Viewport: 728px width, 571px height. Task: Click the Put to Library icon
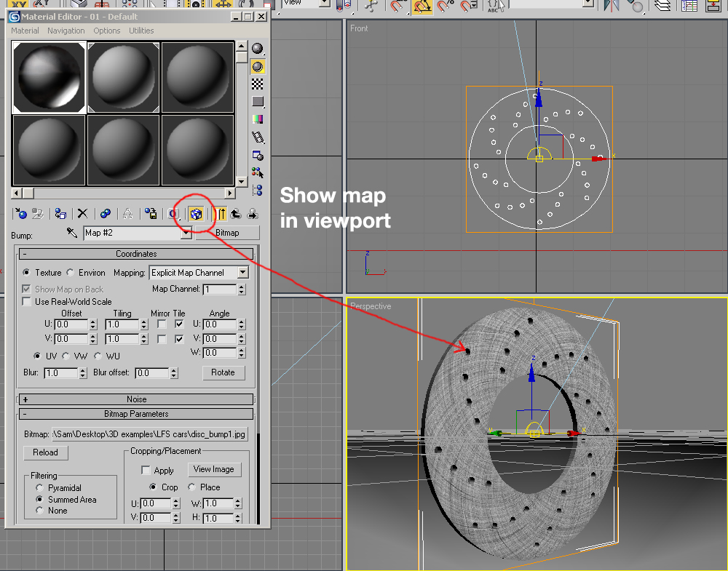coord(151,213)
